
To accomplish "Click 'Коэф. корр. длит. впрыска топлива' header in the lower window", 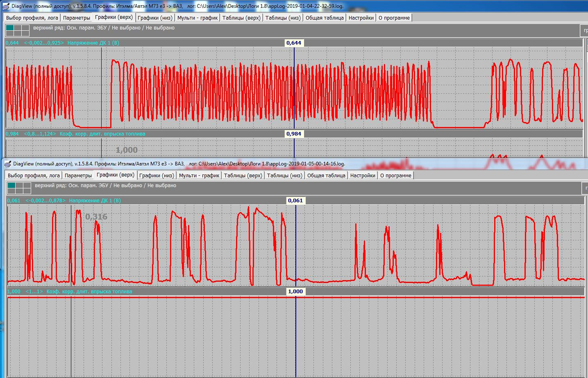I will [x=89, y=292].
